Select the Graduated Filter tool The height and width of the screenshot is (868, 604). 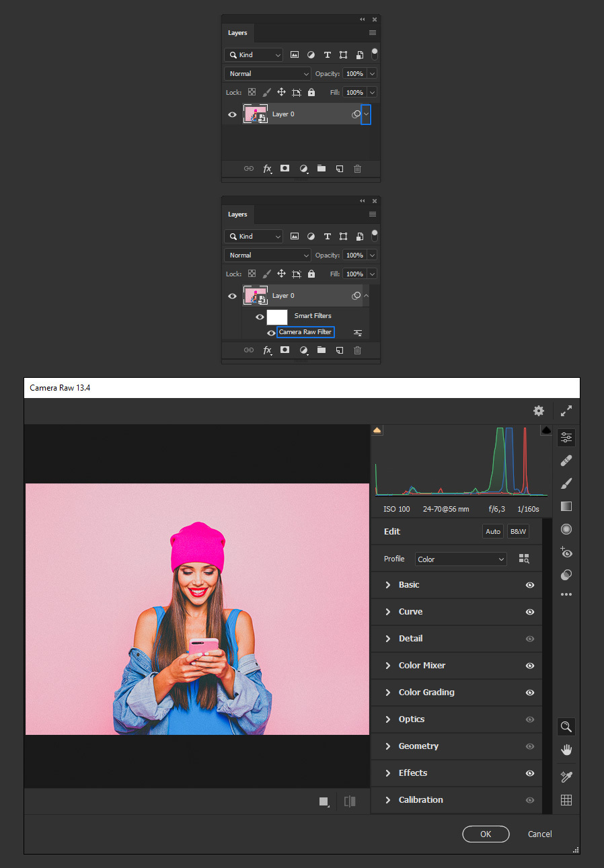(566, 506)
